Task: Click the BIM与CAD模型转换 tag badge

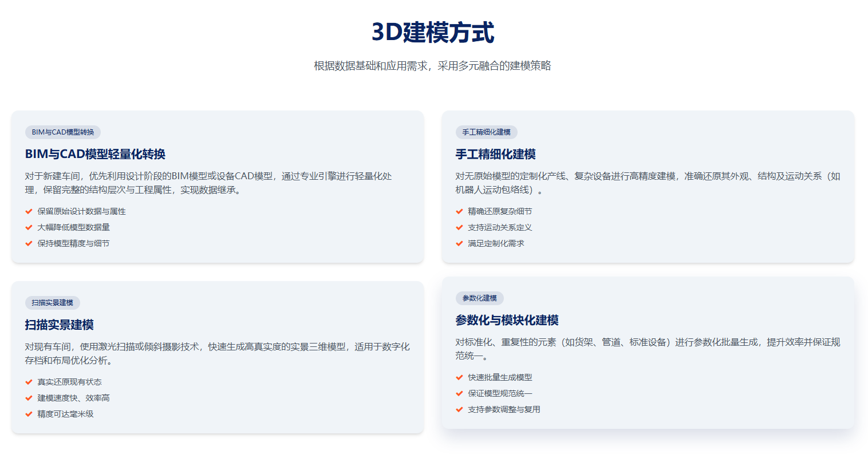Action: (x=63, y=132)
